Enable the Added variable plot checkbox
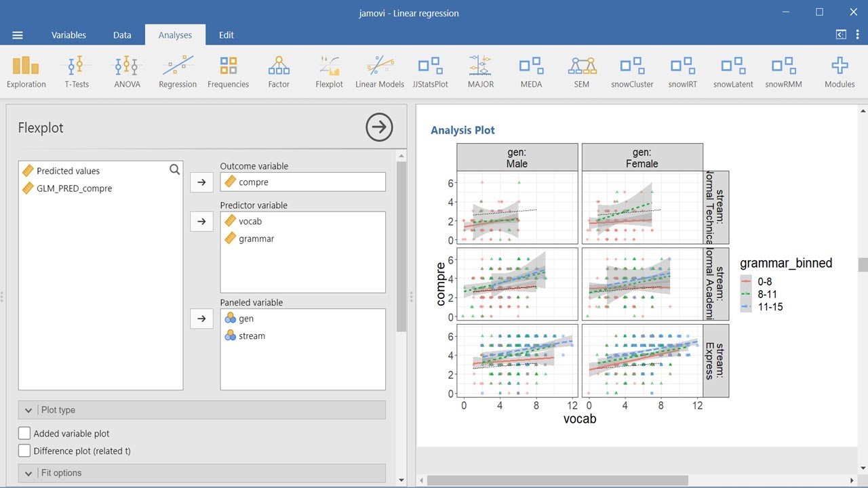This screenshot has height=488, width=868. [x=24, y=433]
